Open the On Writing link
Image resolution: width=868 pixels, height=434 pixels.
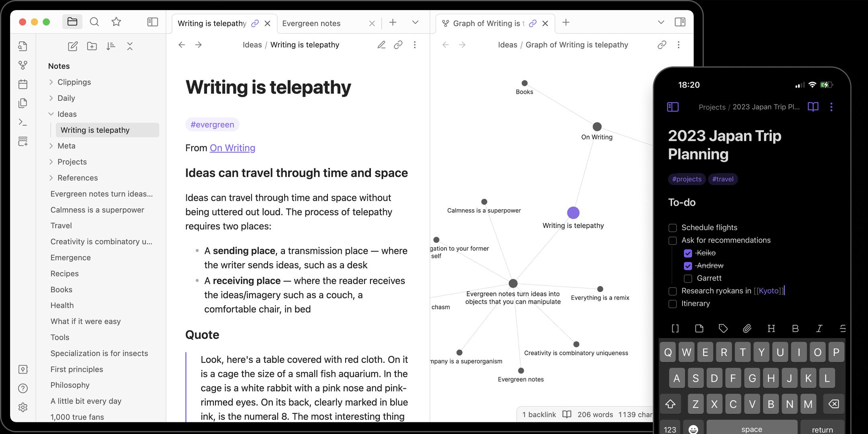pyautogui.click(x=233, y=148)
